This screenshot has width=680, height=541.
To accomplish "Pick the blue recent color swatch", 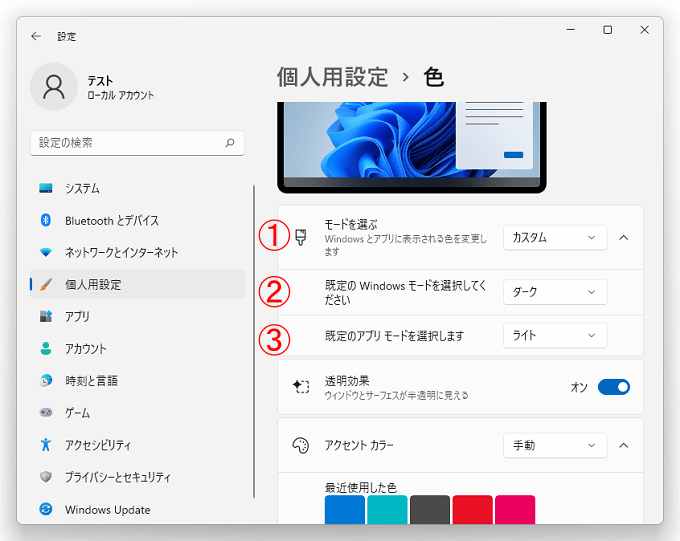I will (344, 509).
